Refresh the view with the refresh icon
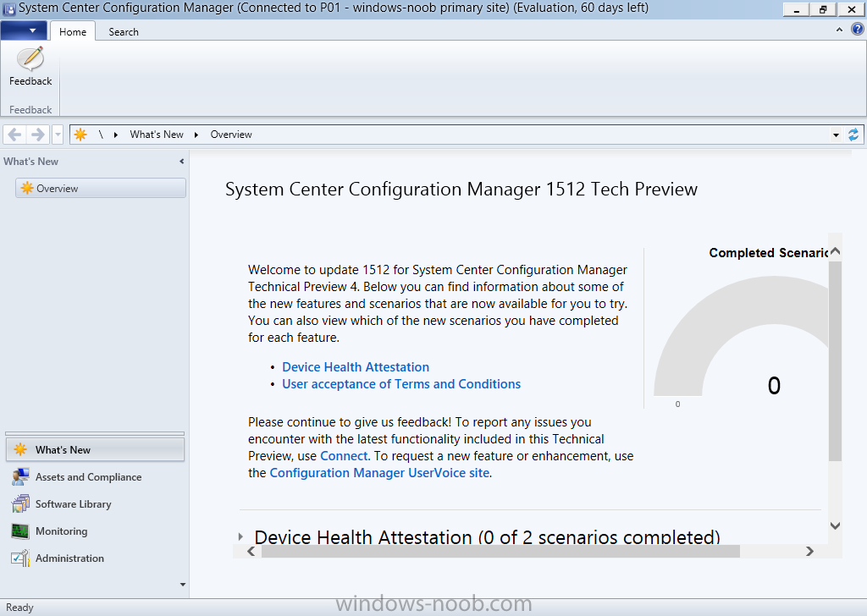Screen dimensions: 867x616 click(853, 135)
